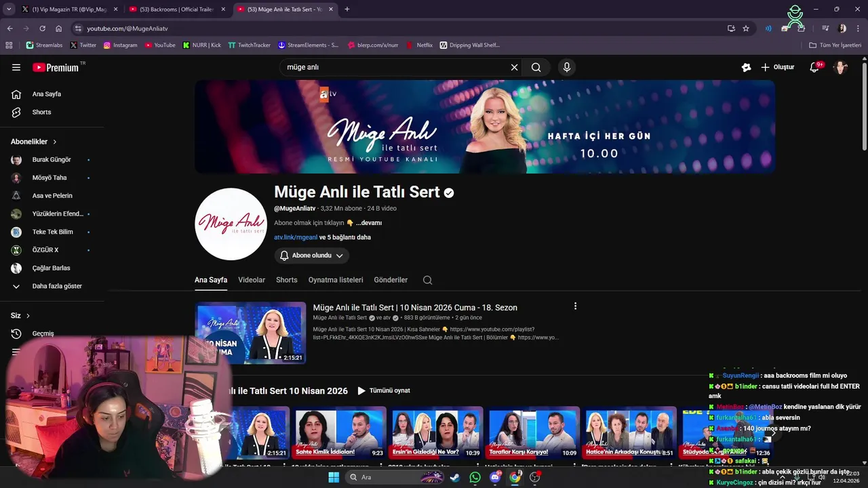Open OBS from the taskbar
868x488 pixels.
[535, 477]
